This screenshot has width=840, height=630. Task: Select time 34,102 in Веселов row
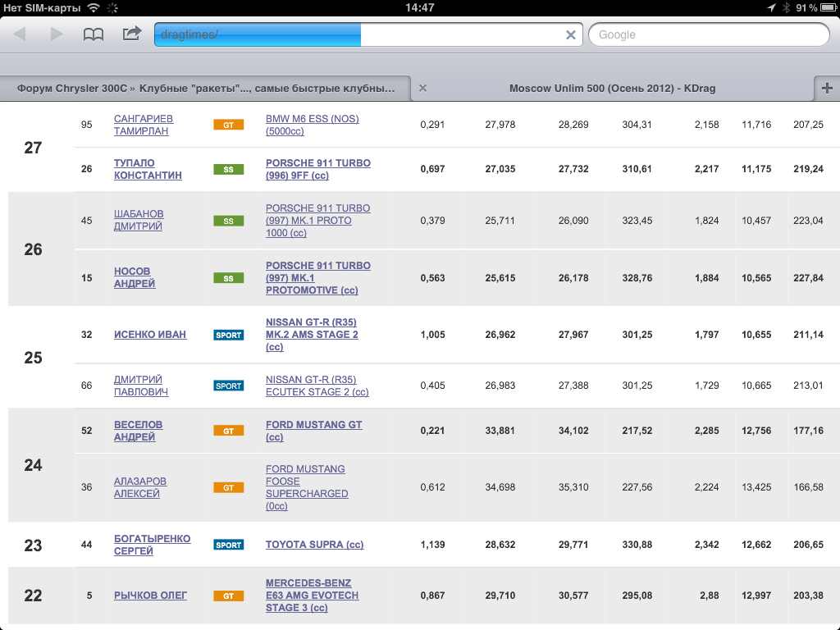click(x=573, y=431)
